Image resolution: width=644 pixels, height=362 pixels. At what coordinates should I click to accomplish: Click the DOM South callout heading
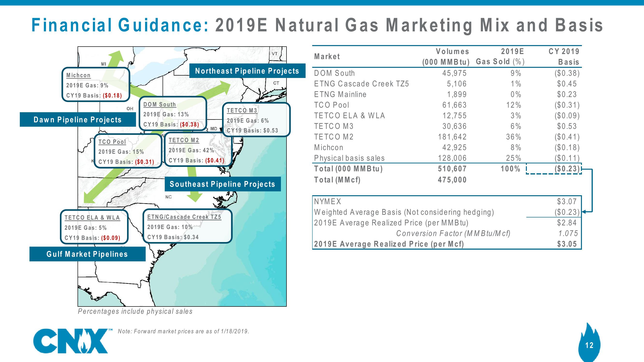pyautogui.click(x=159, y=104)
